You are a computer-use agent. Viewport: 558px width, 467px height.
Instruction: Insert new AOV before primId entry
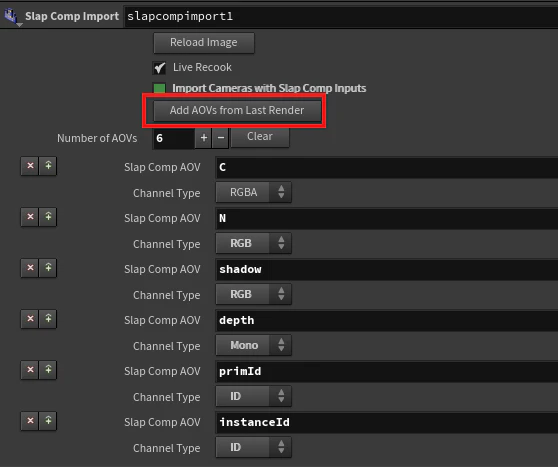click(x=48, y=369)
